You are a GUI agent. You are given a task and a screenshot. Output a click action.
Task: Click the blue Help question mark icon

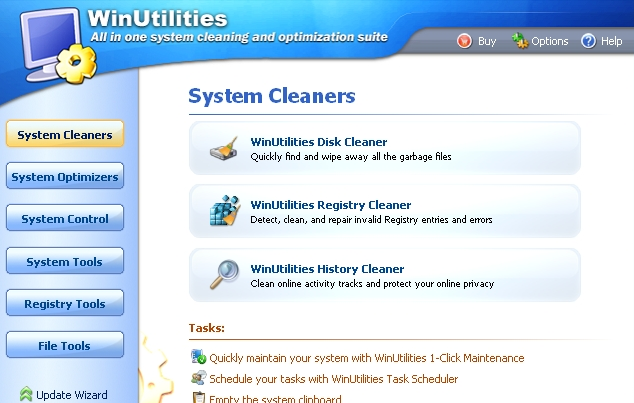click(588, 41)
